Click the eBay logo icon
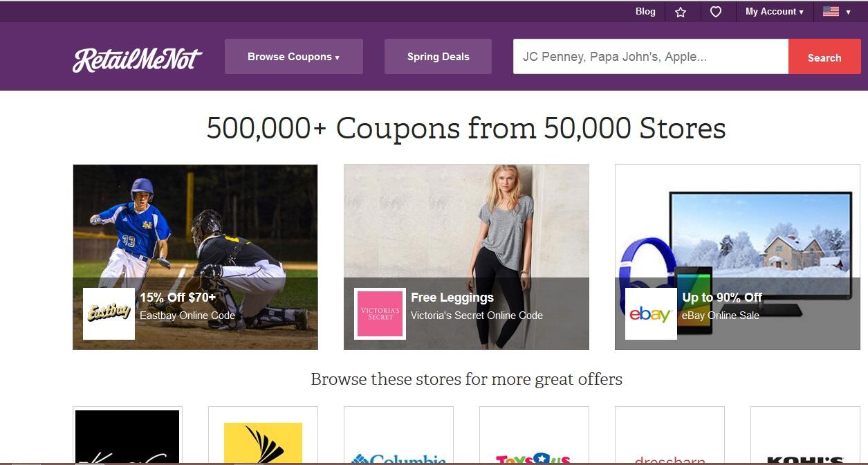Image resolution: width=868 pixels, height=465 pixels. pyautogui.click(x=651, y=313)
